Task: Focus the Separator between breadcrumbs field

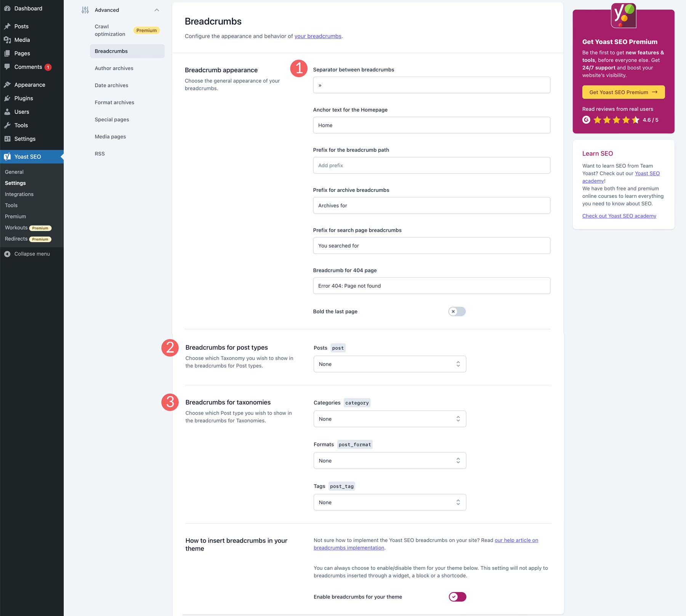Action: tap(431, 85)
